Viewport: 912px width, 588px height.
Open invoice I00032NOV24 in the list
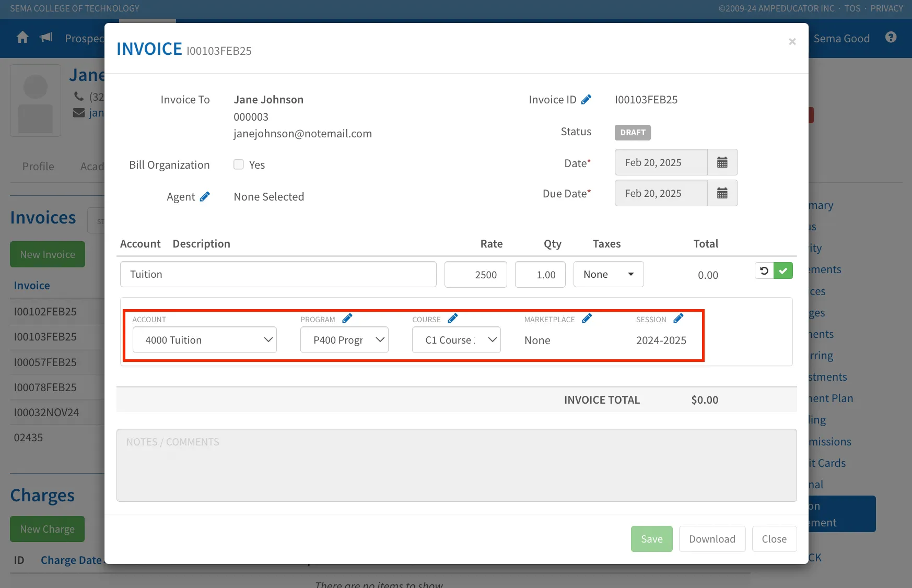click(x=46, y=412)
